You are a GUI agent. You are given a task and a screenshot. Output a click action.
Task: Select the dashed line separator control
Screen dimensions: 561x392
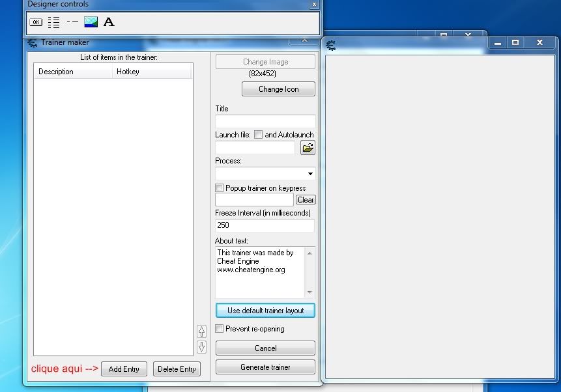pyautogui.click(x=72, y=21)
